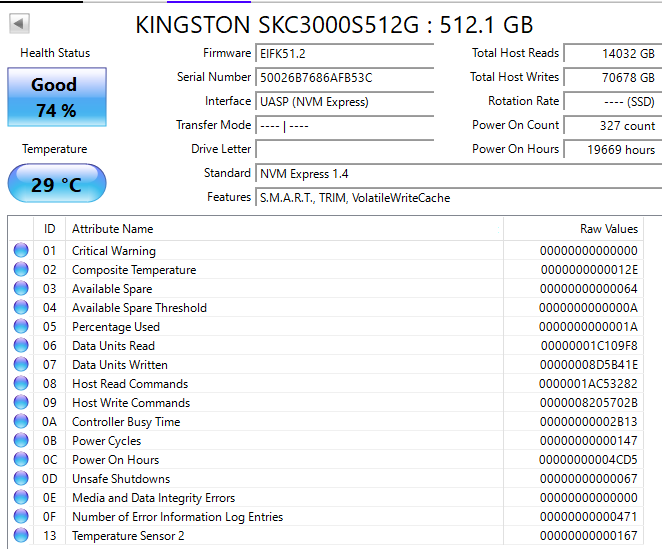The height and width of the screenshot is (549, 662).
Task: Click the empty Drive Letter field
Action: [x=345, y=149]
